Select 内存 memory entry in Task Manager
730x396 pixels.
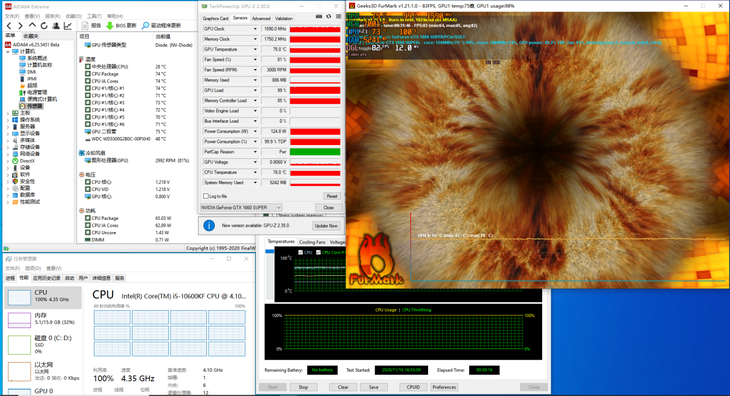pos(42,319)
